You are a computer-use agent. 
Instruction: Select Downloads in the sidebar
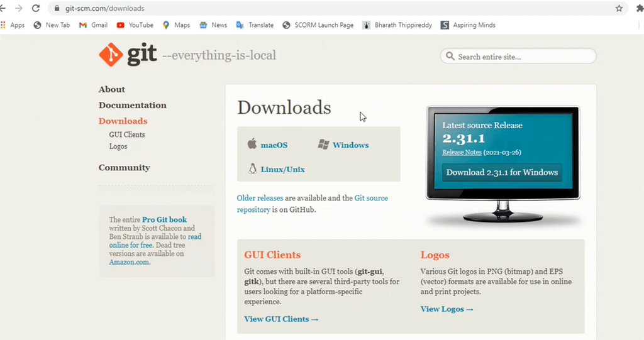pos(123,121)
